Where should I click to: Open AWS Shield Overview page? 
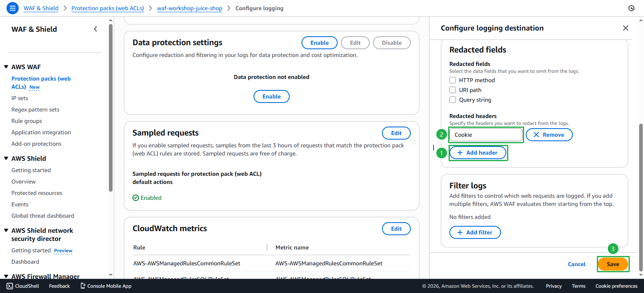[24, 181]
